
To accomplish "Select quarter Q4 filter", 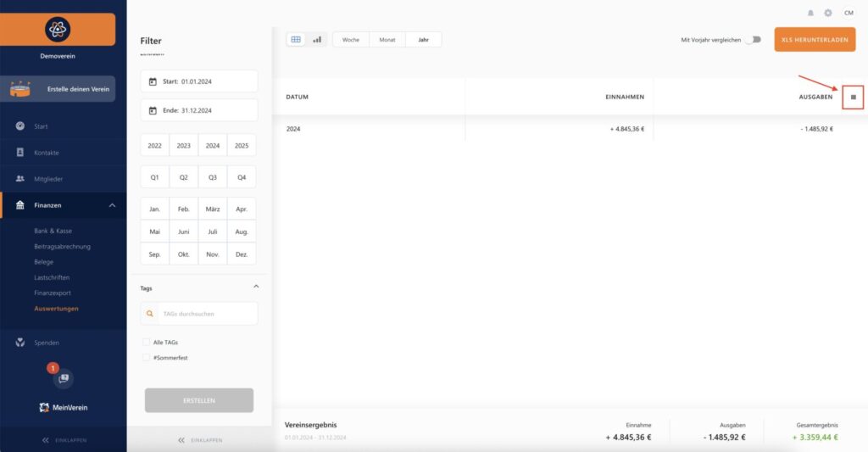I will [x=242, y=177].
